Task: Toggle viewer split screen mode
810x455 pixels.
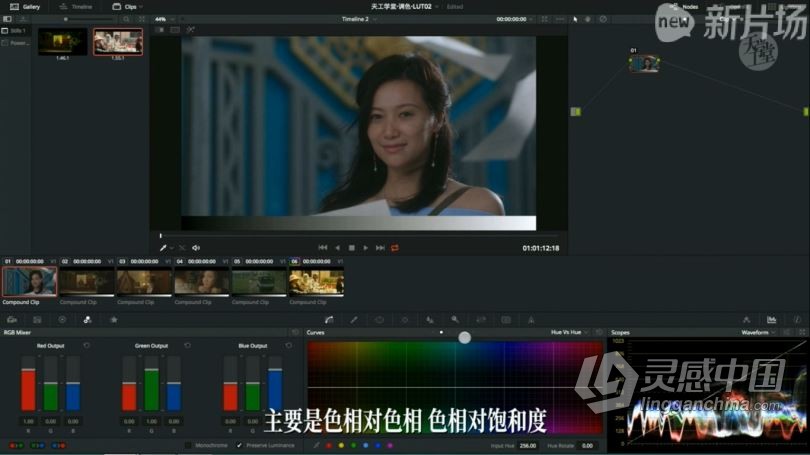Action: [175, 30]
